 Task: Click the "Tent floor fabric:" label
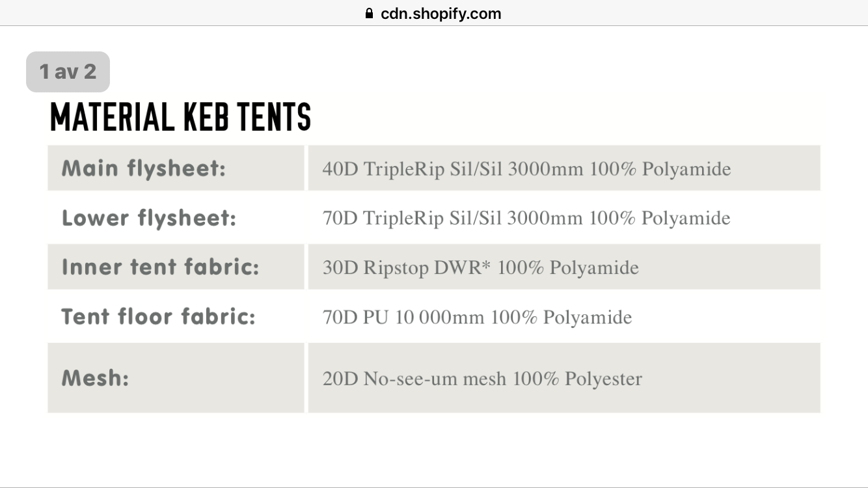158,317
